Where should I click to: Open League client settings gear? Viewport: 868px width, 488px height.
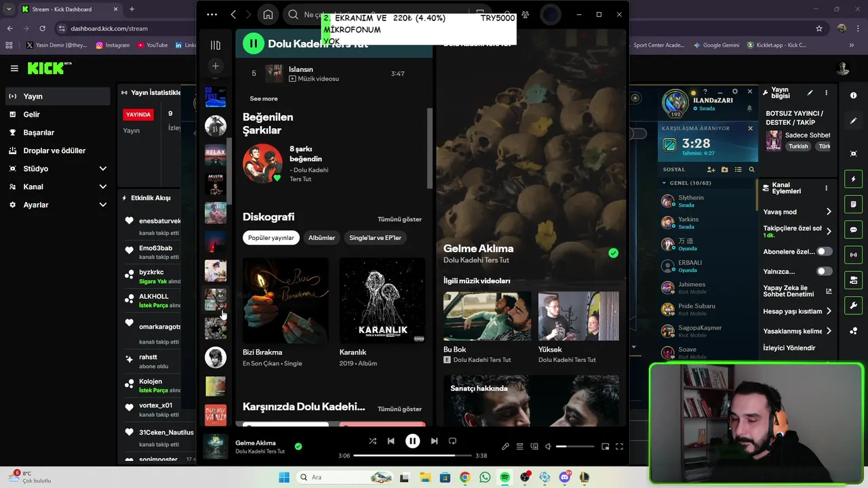(735, 91)
